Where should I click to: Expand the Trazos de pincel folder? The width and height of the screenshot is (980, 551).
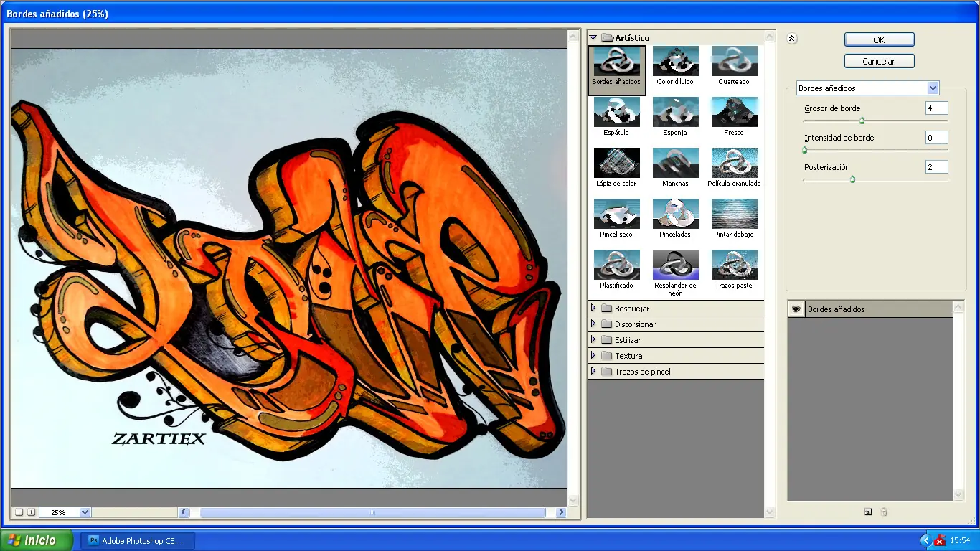[x=593, y=372]
